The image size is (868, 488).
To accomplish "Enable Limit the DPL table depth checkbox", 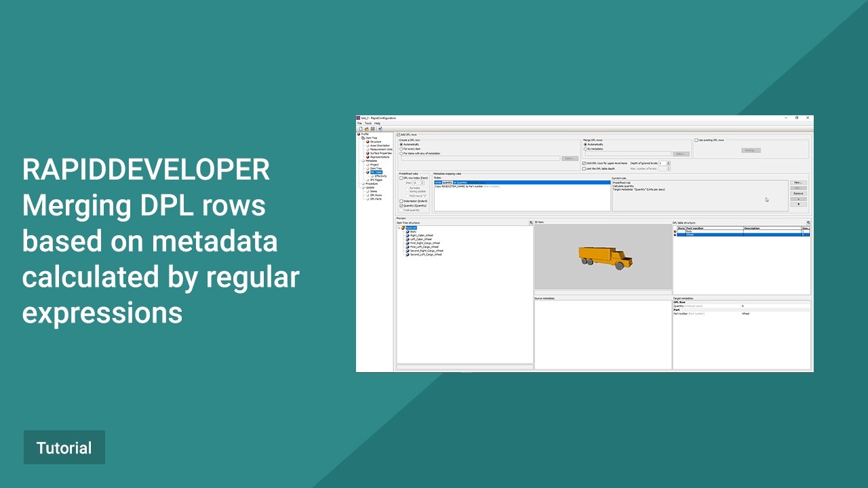I will pyautogui.click(x=584, y=169).
